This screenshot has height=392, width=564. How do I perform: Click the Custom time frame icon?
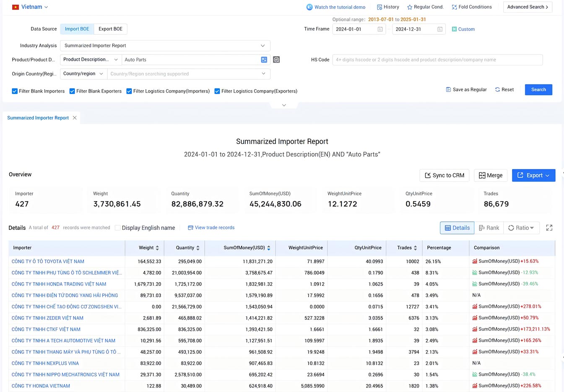454,29
